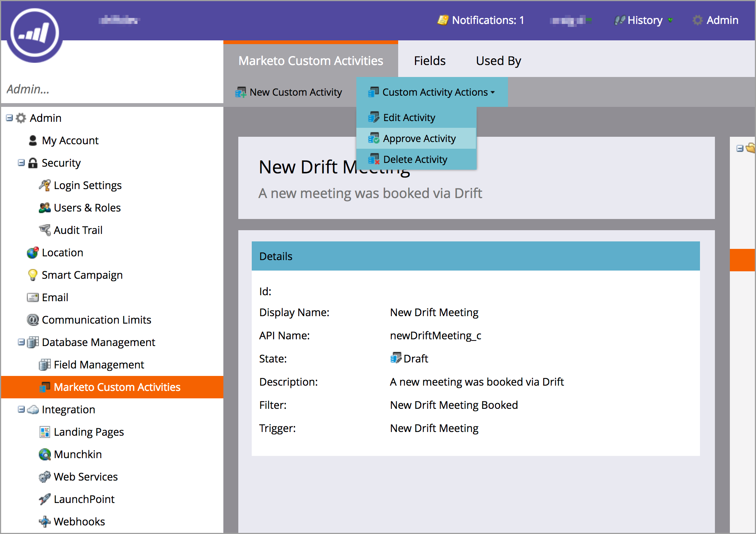Viewport: 756px width, 534px height.
Task: Collapse the Admin tree node
Action: (9, 118)
